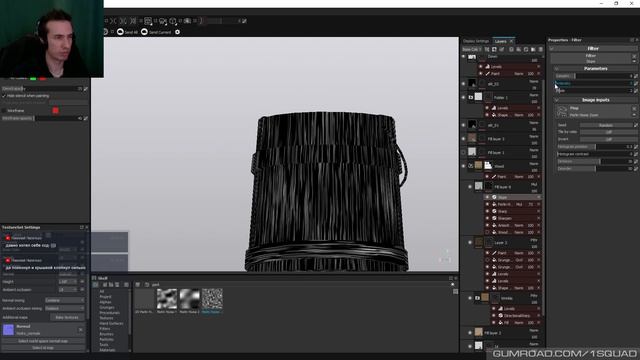Toggle visibility of the Wood folder layer
640x360 pixels.
[x=463, y=166]
